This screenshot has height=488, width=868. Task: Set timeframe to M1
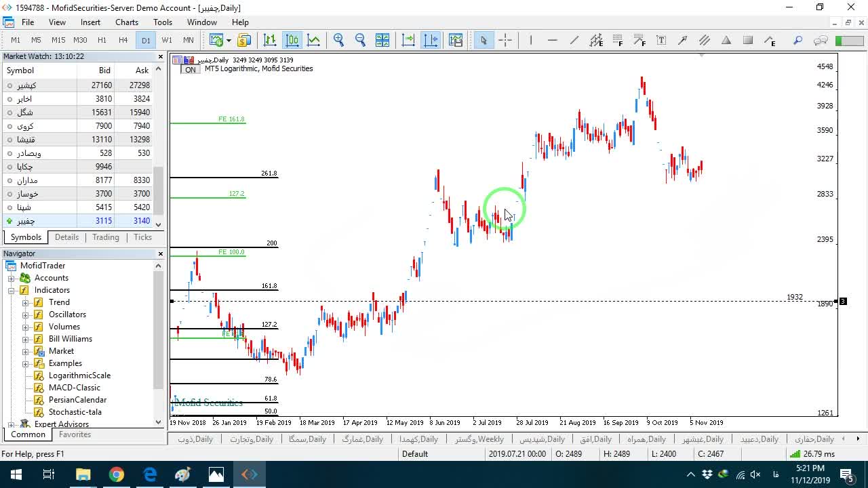16,40
